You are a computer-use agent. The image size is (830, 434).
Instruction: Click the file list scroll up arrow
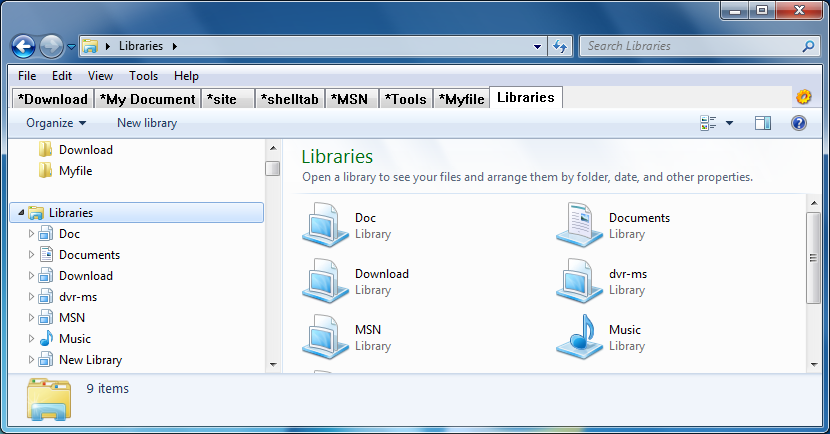point(814,203)
